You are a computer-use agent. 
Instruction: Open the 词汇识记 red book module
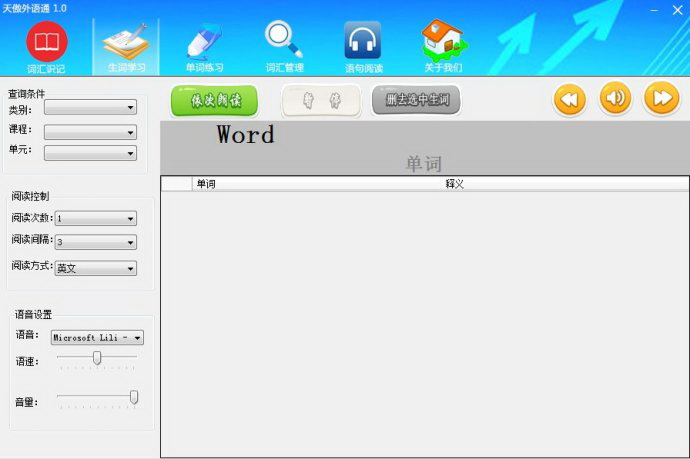point(47,47)
